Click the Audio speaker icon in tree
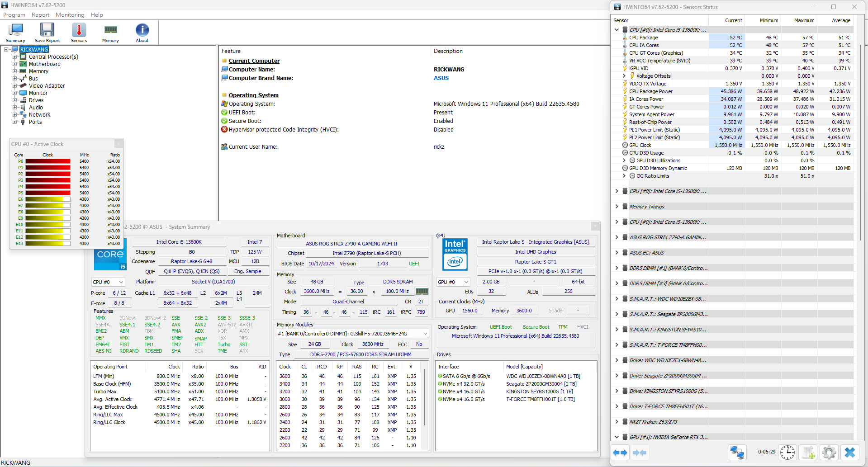Screen dimensions: 868x467 click(x=23, y=108)
